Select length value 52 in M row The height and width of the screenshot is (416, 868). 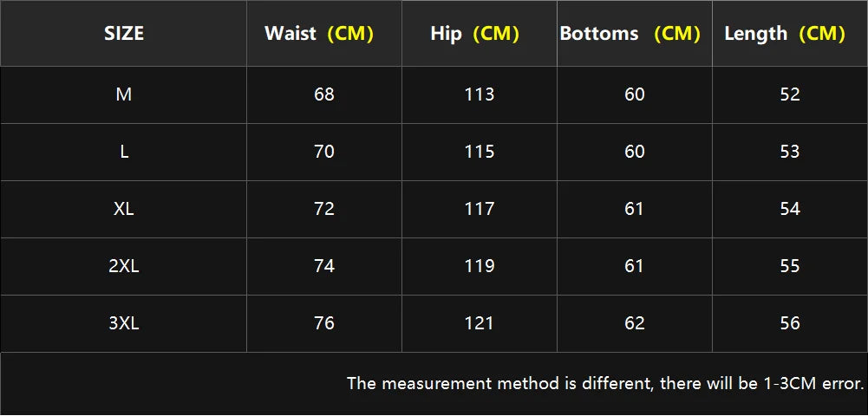point(790,94)
